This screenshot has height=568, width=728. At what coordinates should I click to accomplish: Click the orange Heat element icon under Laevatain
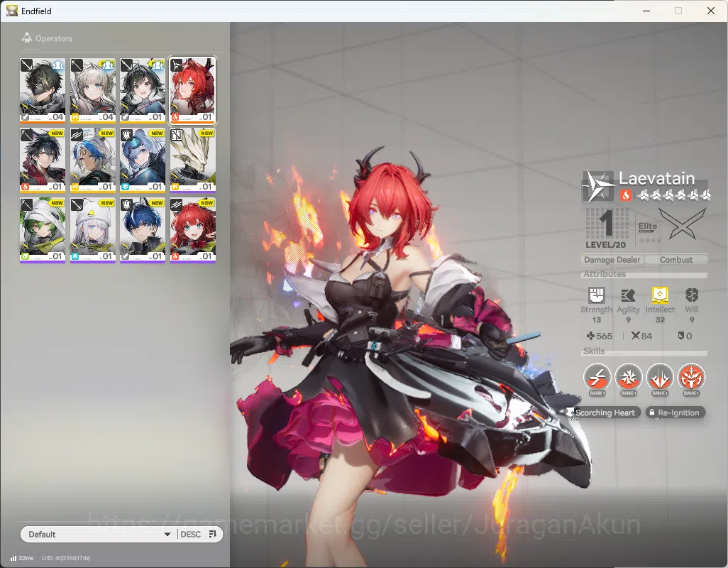pos(625,195)
